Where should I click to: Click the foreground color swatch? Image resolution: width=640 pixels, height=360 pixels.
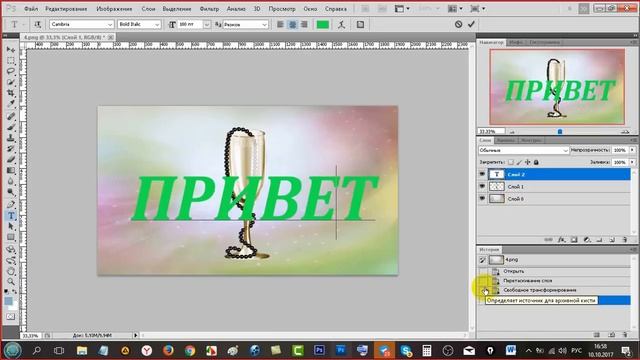coord(9,301)
